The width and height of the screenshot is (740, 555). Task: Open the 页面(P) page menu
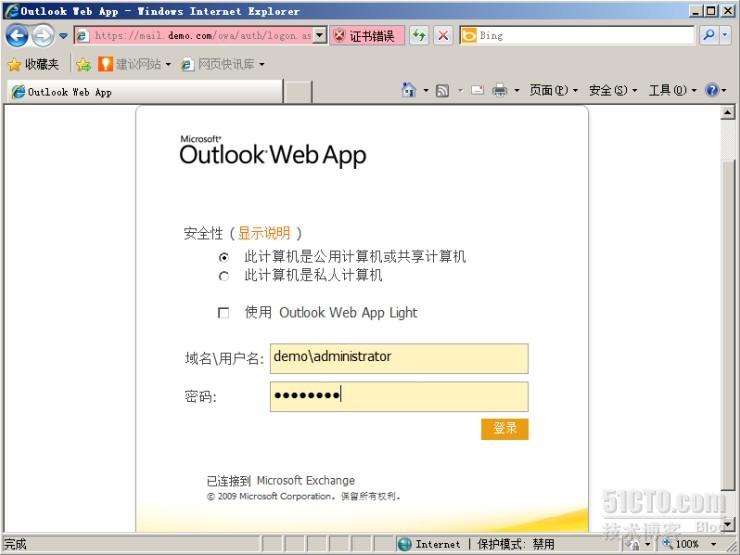[553, 90]
